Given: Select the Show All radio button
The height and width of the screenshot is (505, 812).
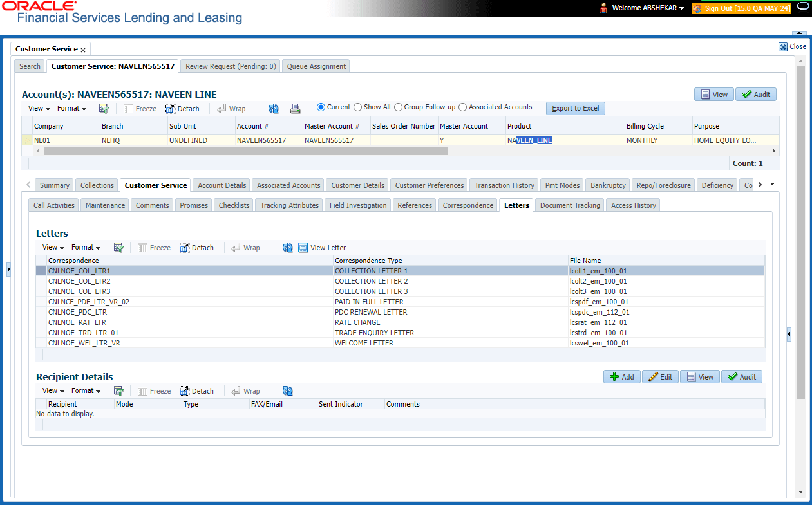Looking at the screenshot, I should click(358, 107).
